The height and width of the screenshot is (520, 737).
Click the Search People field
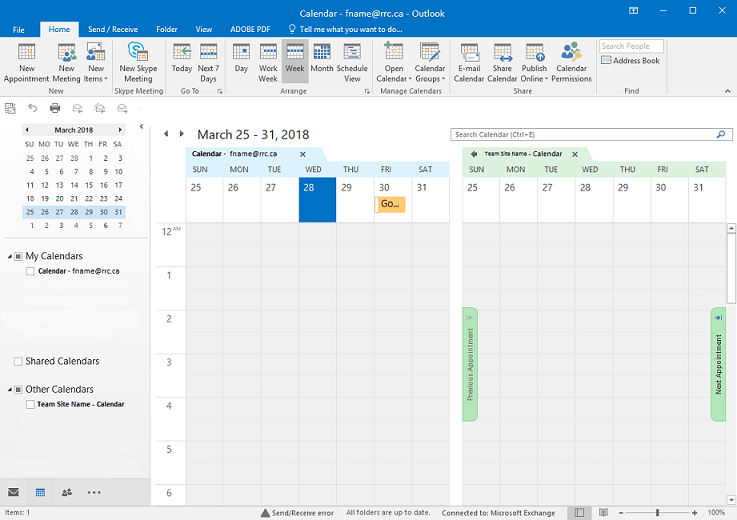(631, 46)
